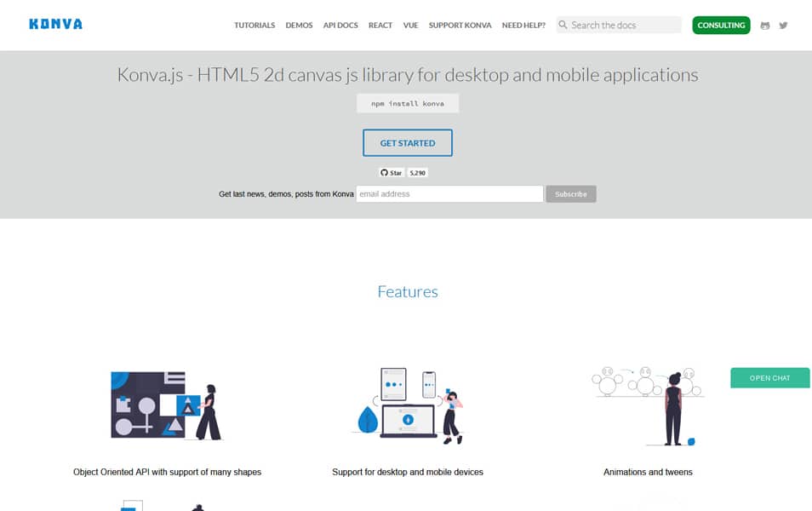Click the Subscribe button
The width and height of the screenshot is (812, 511).
click(x=570, y=194)
